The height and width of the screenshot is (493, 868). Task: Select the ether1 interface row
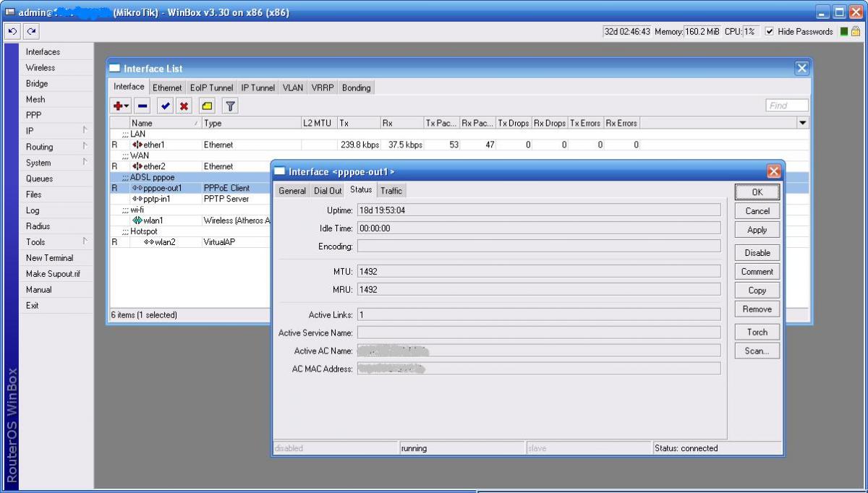point(154,145)
